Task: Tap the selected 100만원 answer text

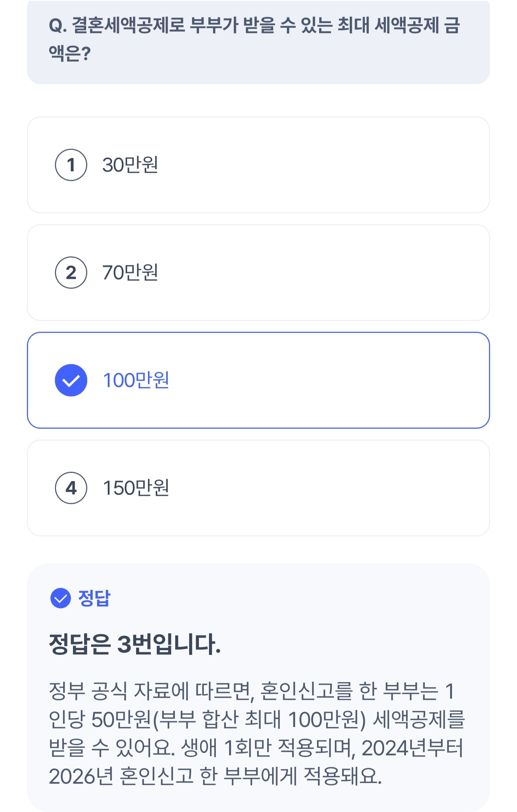Action: tap(136, 380)
